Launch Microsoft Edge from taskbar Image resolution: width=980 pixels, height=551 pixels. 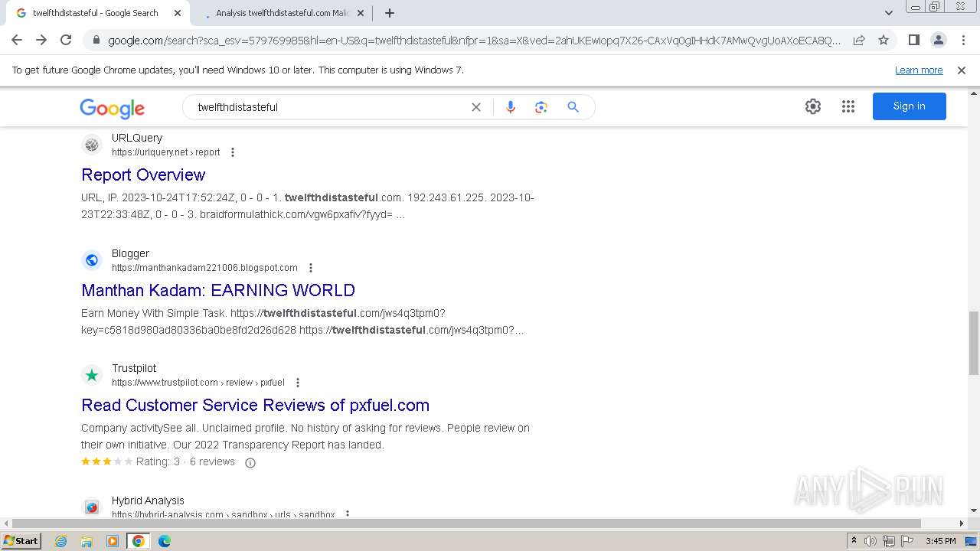[x=165, y=541]
